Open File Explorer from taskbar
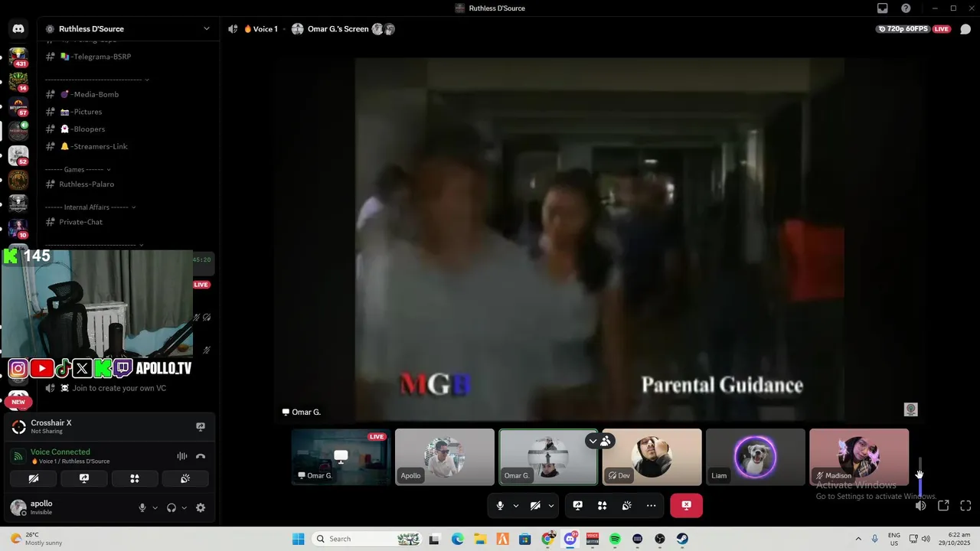Screen dimensions: 980x551 [480, 539]
